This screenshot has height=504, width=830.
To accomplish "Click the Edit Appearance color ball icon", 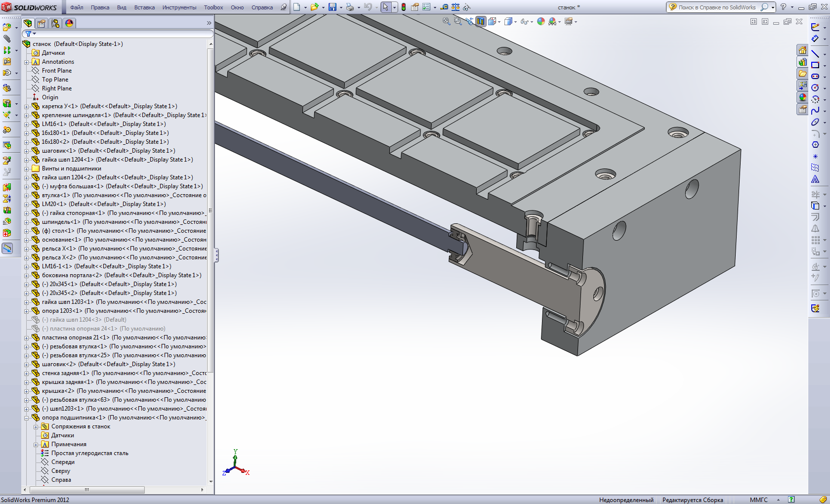I will [x=541, y=21].
